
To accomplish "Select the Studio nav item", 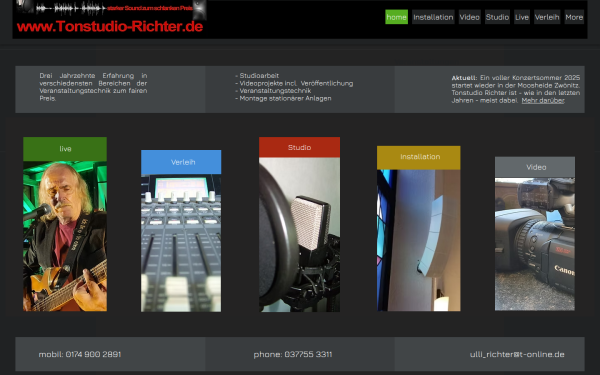I will click(497, 17).
